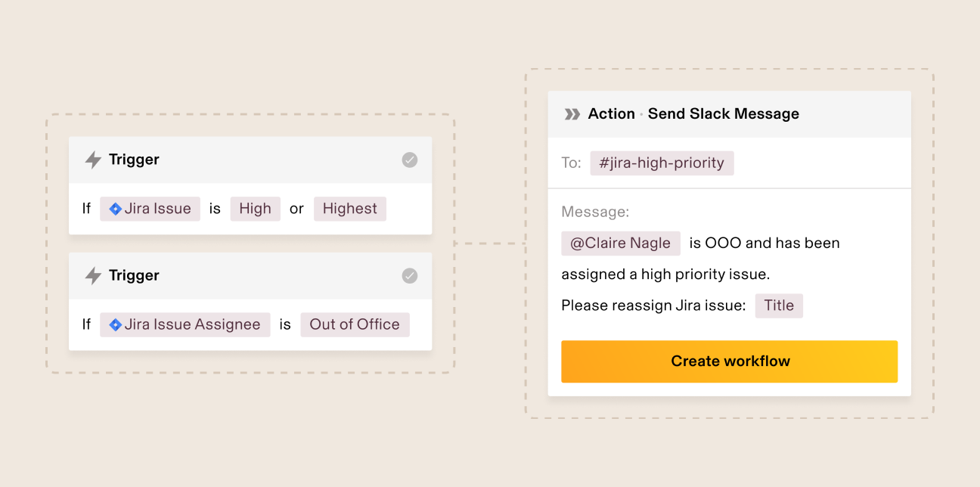Click the Send Slack Message action header
Image resolution: width=980 pixels, height=487 pixels.
pyautogui.click(x=723, y=114)
